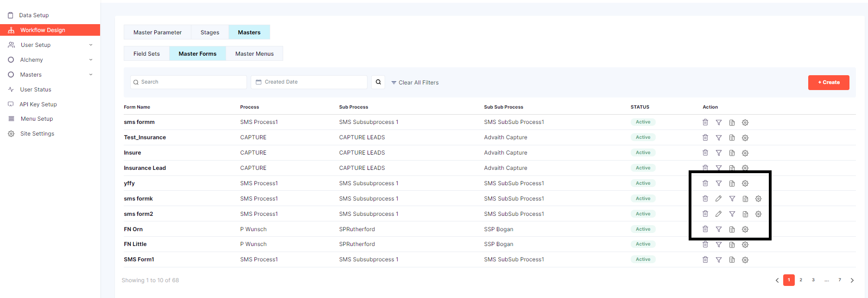This screenshot has width=868, height=298.
Task: Click filter icon in FN Little row
Action: pyautogui.click(x=718, y=245)
